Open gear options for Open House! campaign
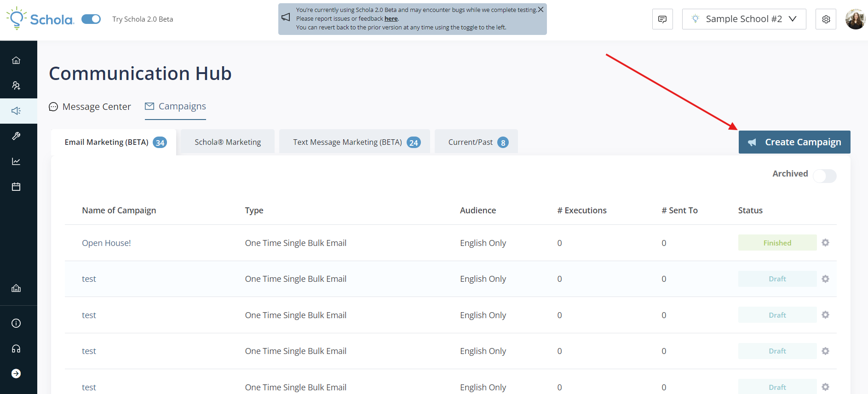This screenshot has height=394, width=868. pos(826,242)
